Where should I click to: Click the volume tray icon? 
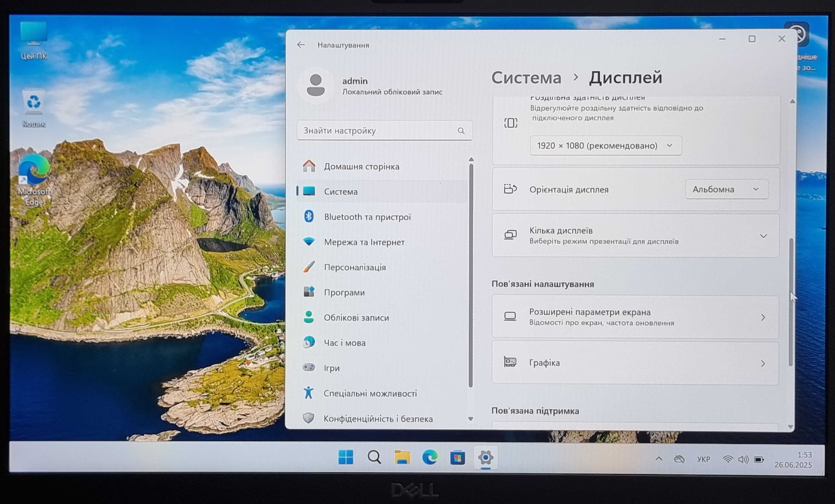pos(743,459)
